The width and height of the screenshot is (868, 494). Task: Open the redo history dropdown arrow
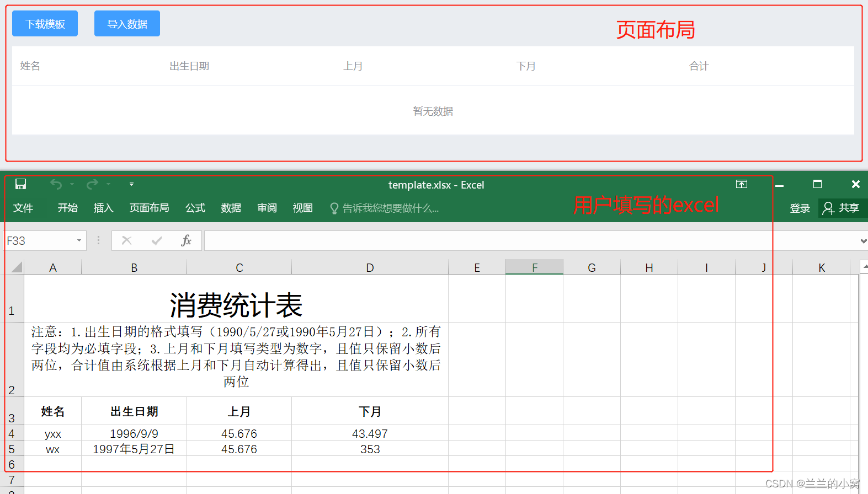[x=108, y=184]
